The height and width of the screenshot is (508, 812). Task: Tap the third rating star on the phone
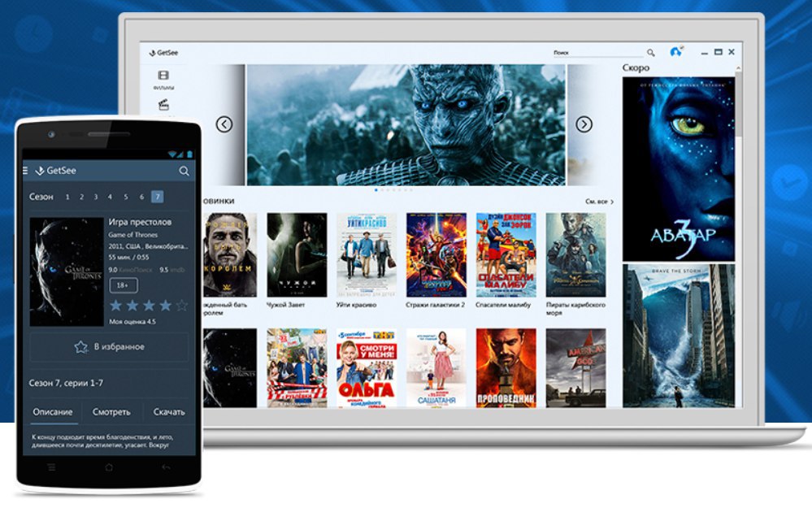(x=149, y=306)
